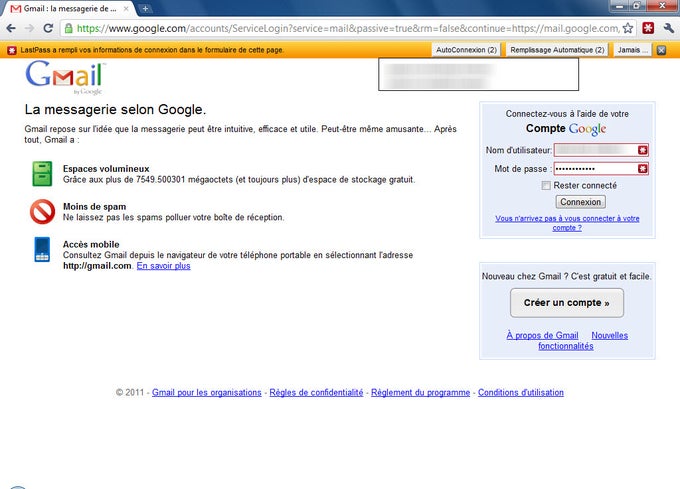Viewport: 680px width, 489px height.
Task: Click LastPass icon in password field
Action: tap(643, 169)
